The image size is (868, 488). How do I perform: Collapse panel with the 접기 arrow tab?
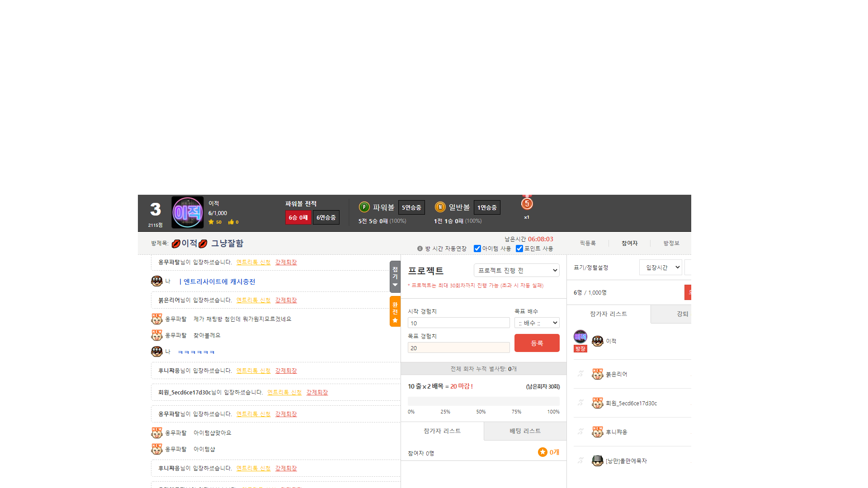tap(395, 277)
